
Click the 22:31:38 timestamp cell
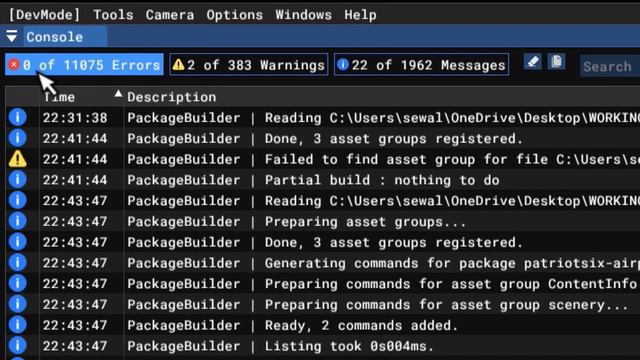tap(75, 118)
